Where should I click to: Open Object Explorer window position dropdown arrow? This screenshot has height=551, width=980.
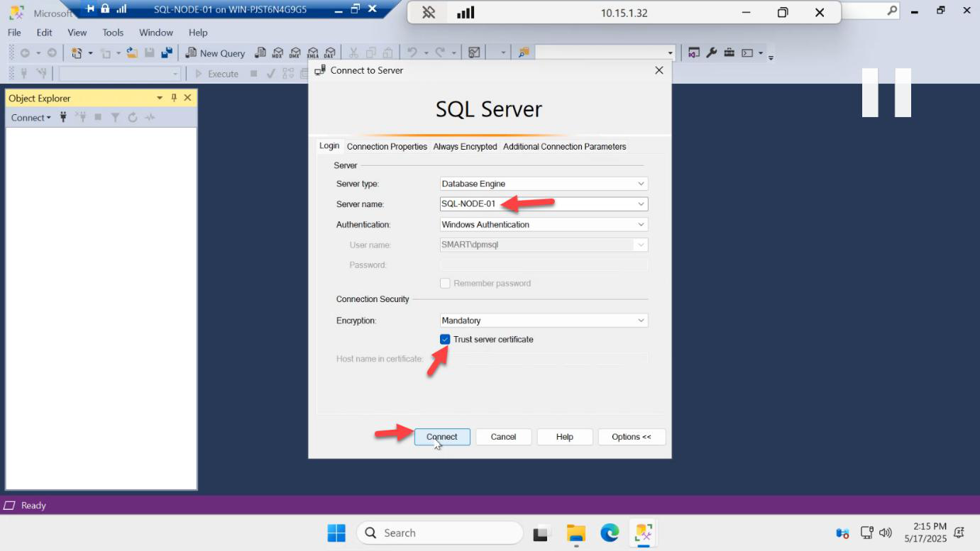160,98
